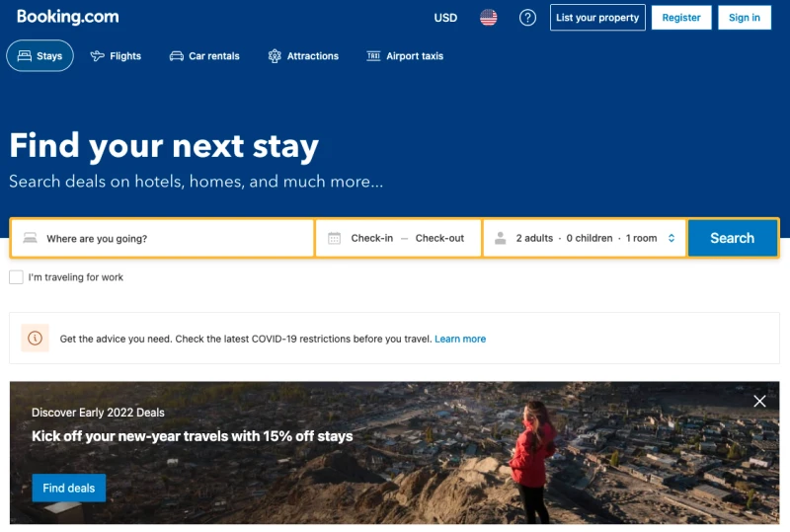This screenshot has height=532, width=790.
Task: Select the Stays tab
Action: tap(39, 56)
